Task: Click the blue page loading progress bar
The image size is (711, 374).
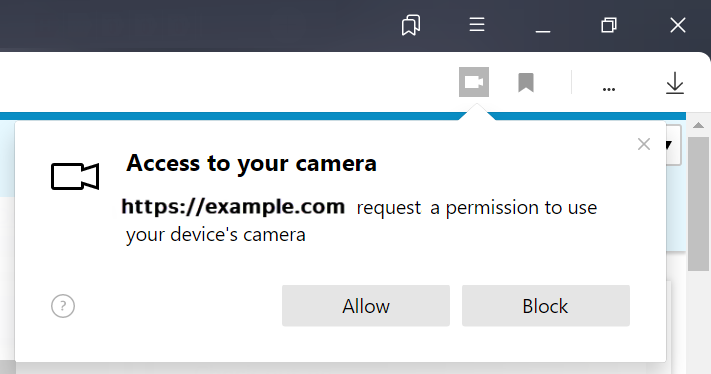Action: pyautogui.click(x=227, y=116)
